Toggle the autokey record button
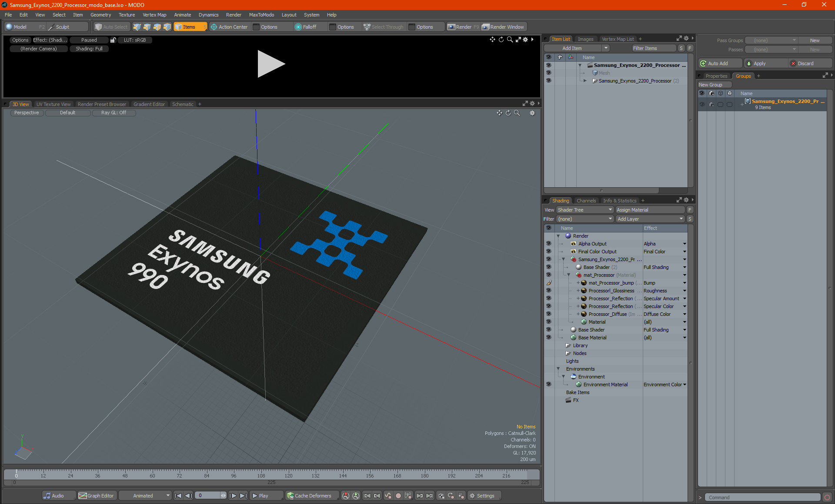835x504 pixels. point(398,496)
